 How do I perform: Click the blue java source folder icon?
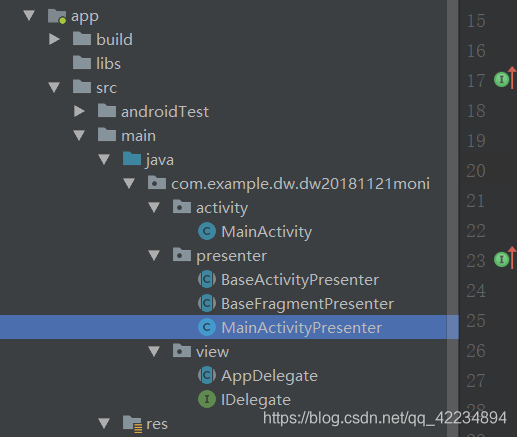coord(132,159)
